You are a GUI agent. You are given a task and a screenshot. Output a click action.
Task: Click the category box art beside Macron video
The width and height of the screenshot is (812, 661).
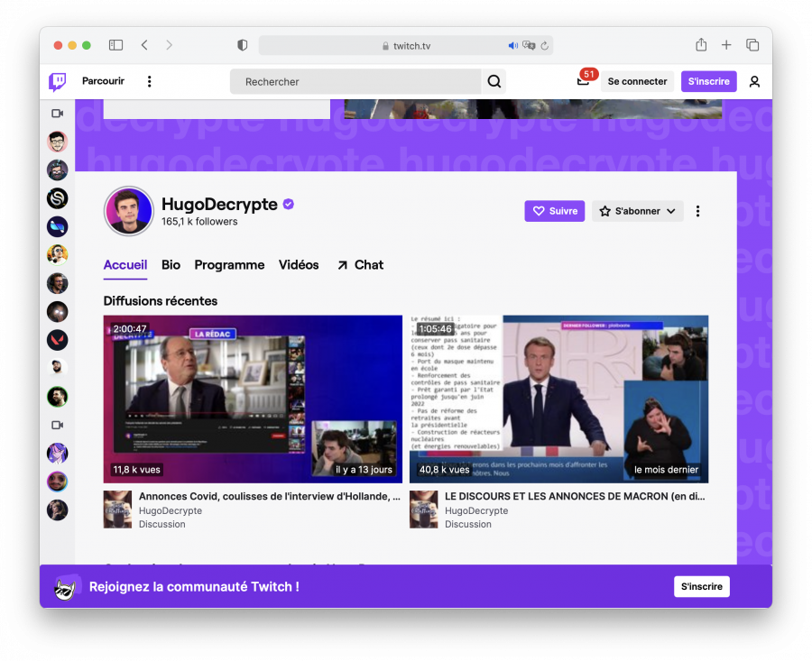click(424, 510)
